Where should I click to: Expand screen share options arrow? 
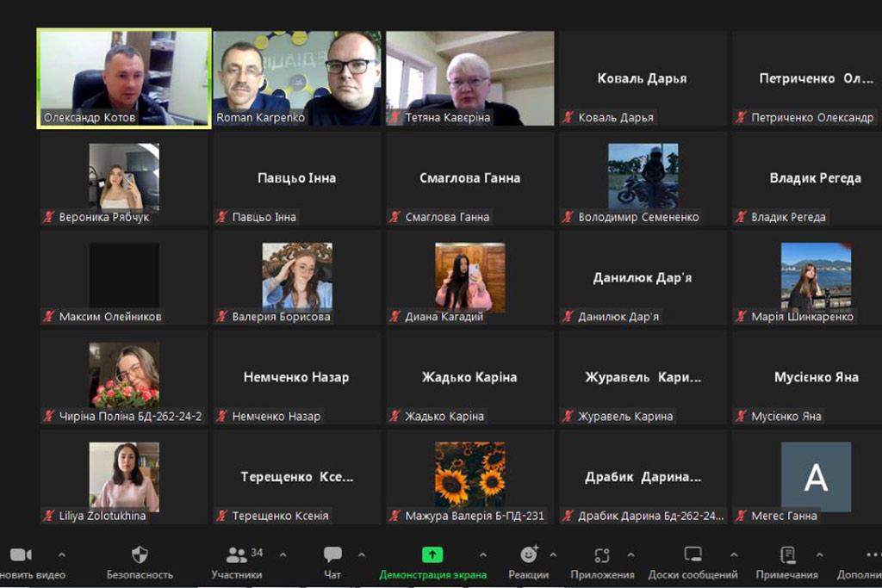482,554
